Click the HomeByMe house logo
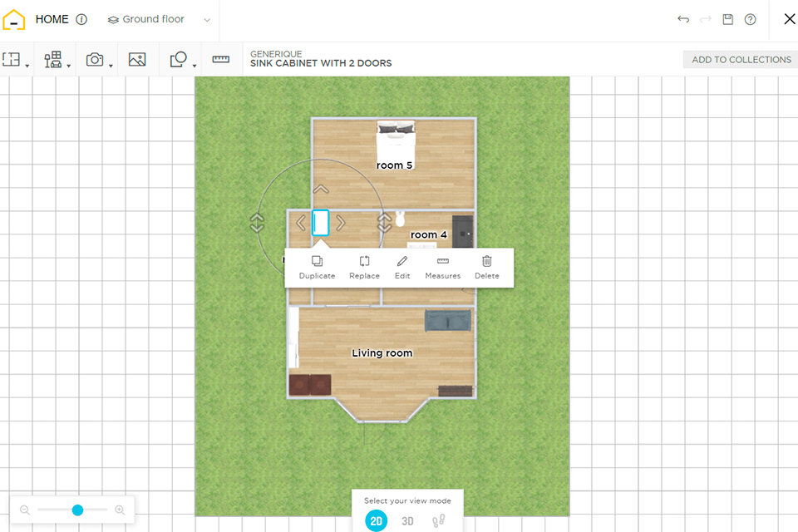Viewport: 798px width, 532px height. (14, 20)
